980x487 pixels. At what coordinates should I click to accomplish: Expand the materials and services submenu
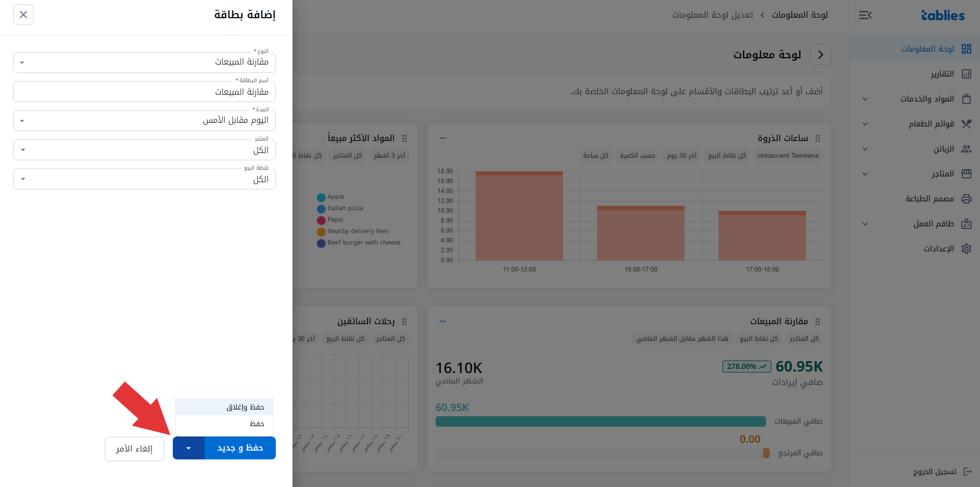[865, 99]
